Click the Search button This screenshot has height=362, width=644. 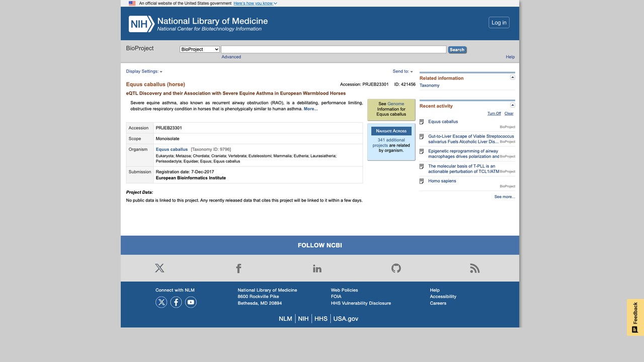tap(457, 50)
